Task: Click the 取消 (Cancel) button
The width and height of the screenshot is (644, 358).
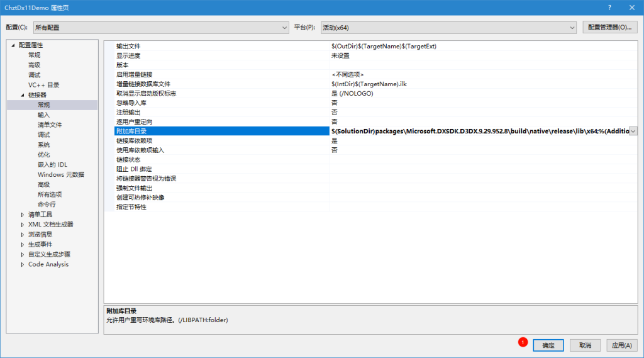Action: 585,345
